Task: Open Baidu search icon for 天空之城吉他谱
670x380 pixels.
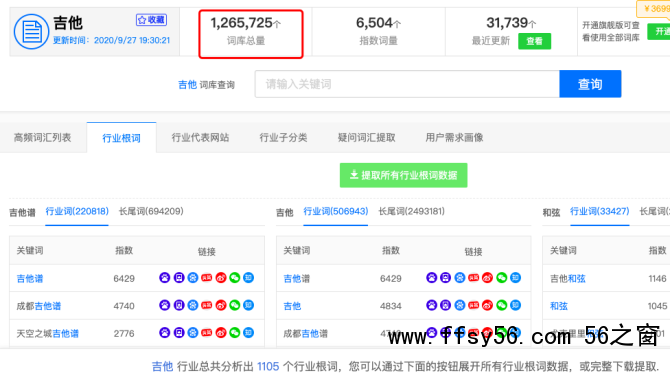Action: point(165,333)
